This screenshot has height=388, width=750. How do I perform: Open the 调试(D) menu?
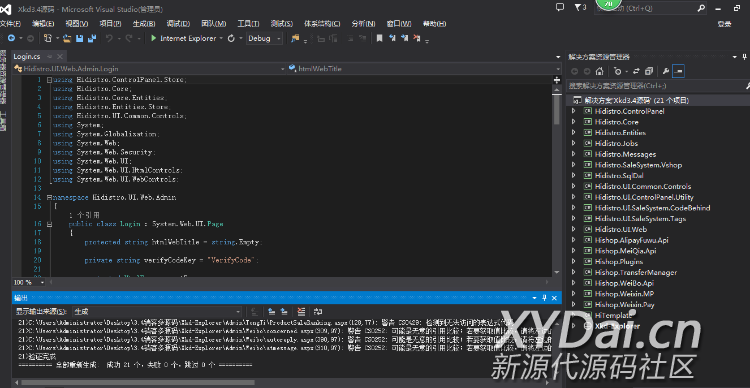click(178, 23)
